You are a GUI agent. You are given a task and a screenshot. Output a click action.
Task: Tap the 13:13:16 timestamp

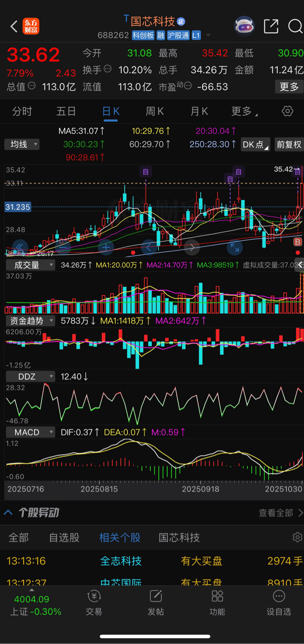[x=26, y=561]
